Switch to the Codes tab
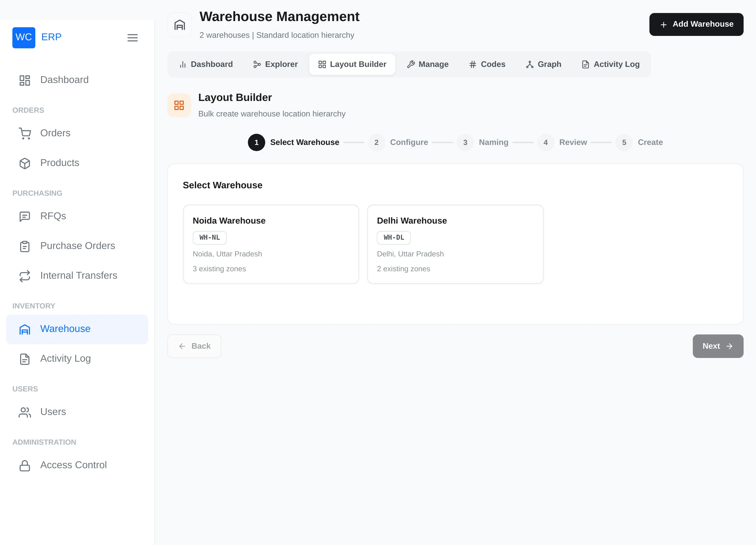The image size is (756, 545). pyautogui.click(x=487, y=64)
